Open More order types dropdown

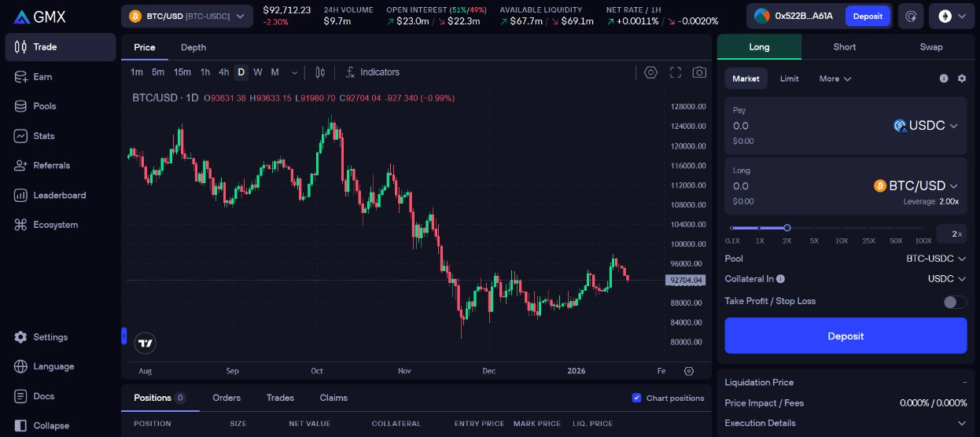834,79
